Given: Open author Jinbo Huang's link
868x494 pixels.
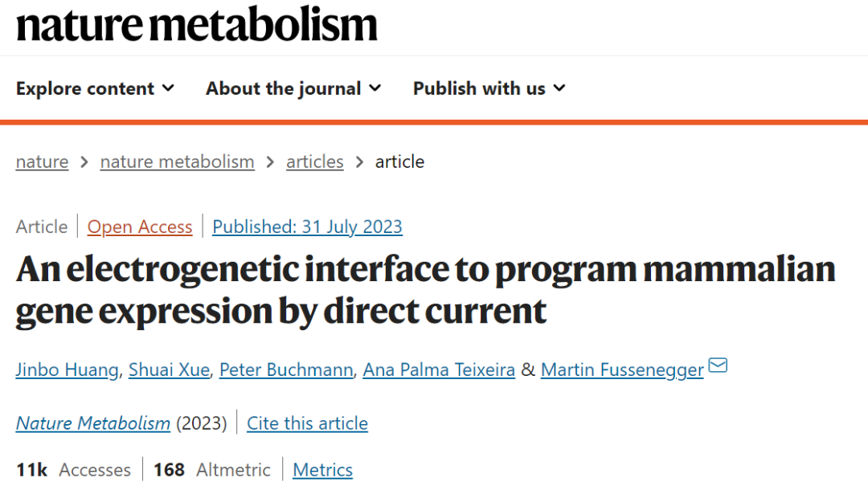Looking at the screenshot, I should click(67, 369).
